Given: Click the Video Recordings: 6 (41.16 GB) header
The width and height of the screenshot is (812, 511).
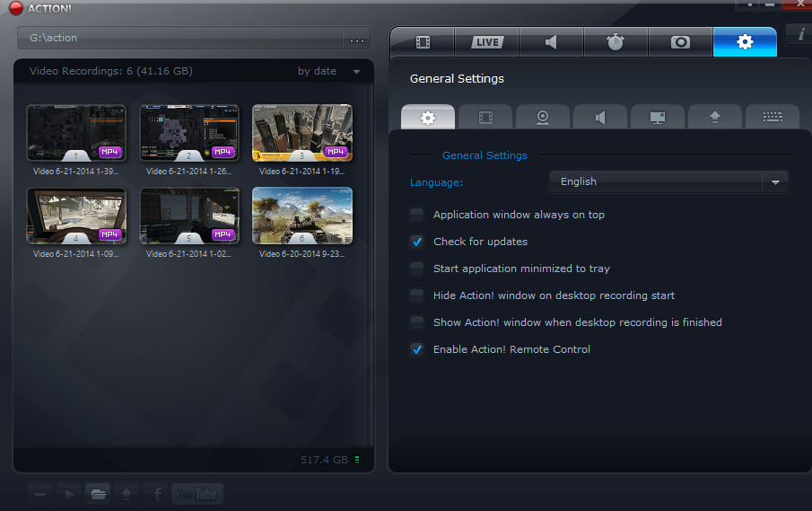Looking at the screenshot, I should [x=111, y=71].
